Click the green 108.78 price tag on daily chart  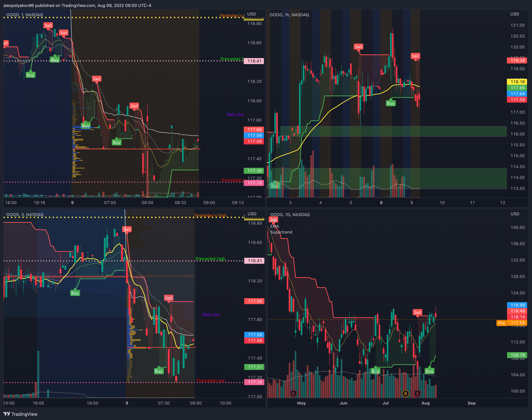pyautogui.click(x=517, y=355)
